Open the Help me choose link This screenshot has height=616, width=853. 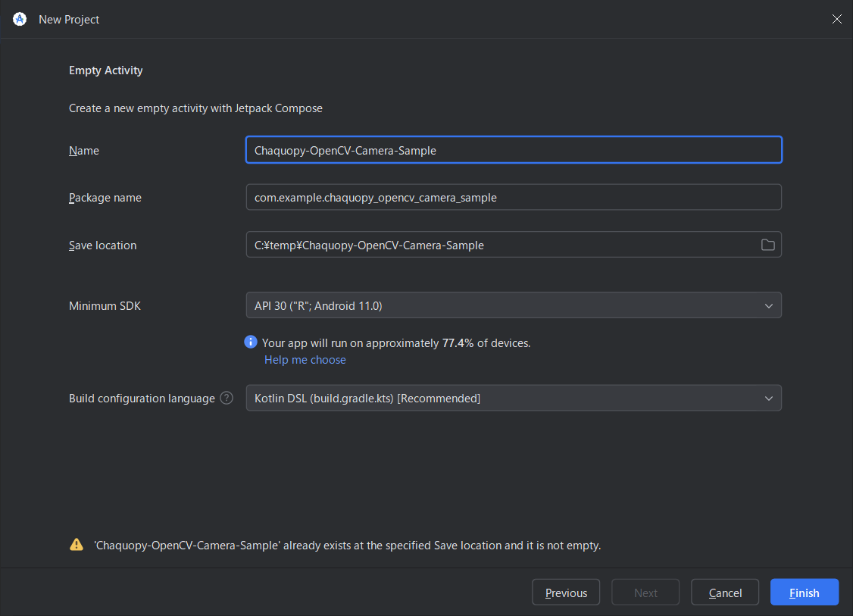pos(305,360)
